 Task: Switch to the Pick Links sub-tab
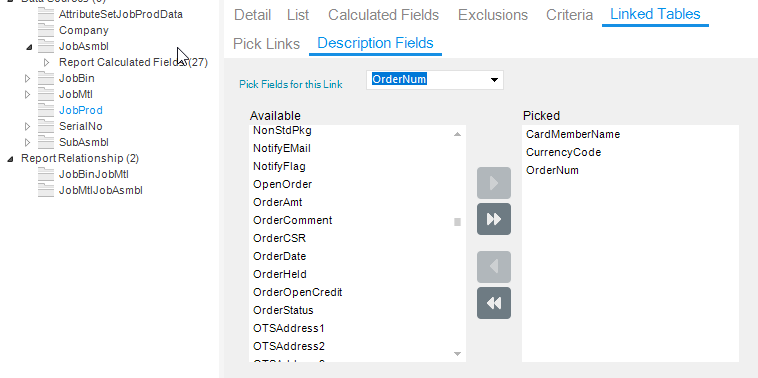(266, 44)
